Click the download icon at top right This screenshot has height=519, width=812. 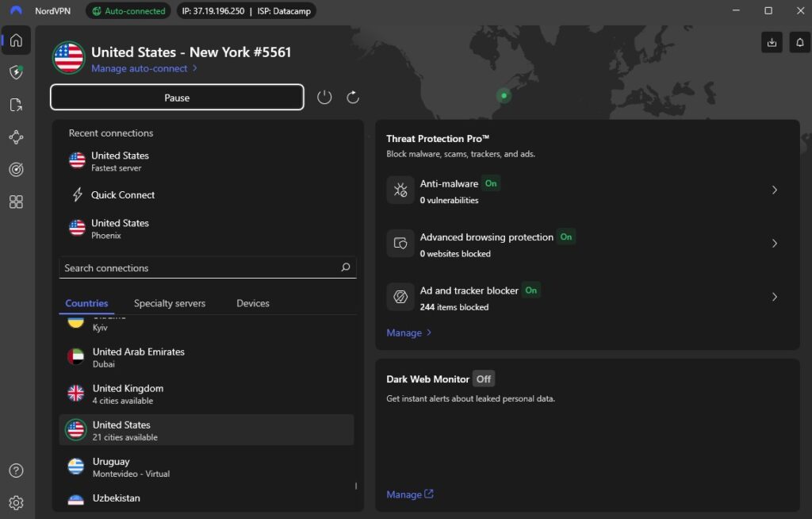tap(772, 43)
